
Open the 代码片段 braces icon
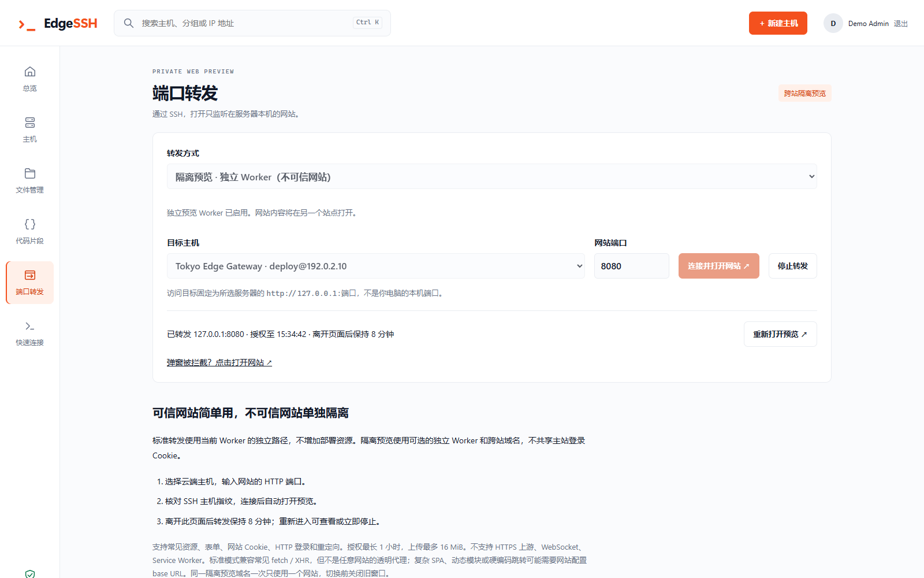(30, 224)
